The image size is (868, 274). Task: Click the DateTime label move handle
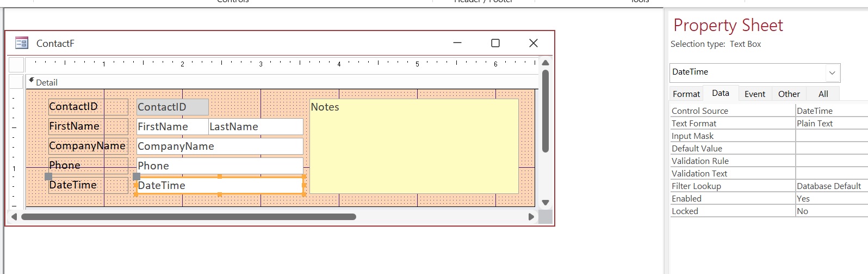[48, 176]
